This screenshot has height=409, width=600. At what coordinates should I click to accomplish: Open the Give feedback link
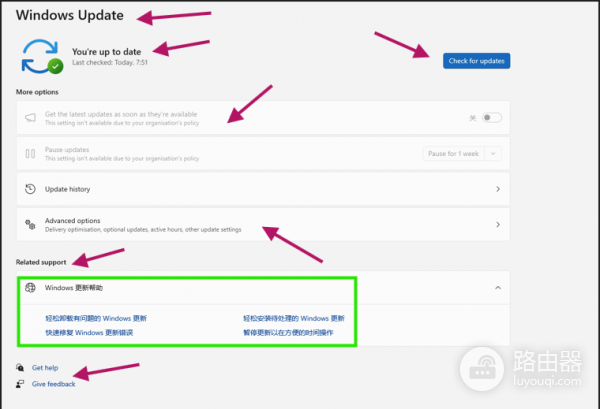coord(53,383)
